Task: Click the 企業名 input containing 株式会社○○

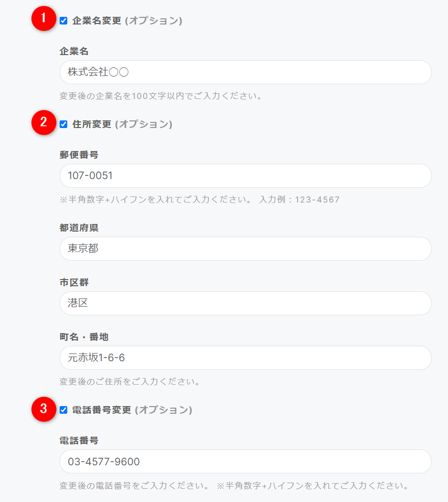Action: coord(245,72)
